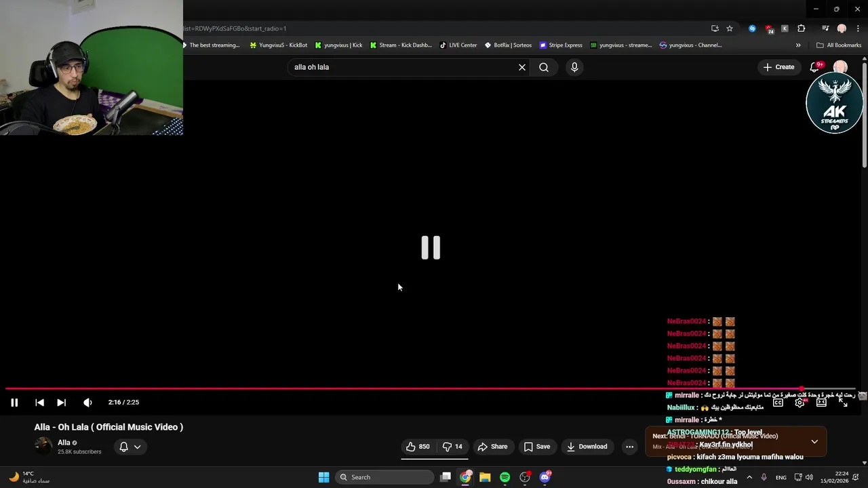
Task: Open the K extension icon
Action: click(785, 28)
